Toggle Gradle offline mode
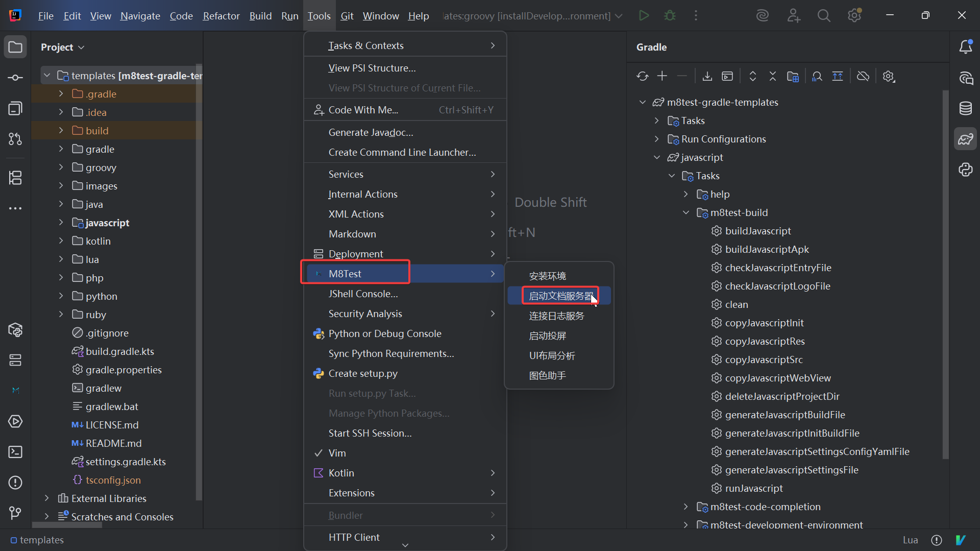 point(863,77)
